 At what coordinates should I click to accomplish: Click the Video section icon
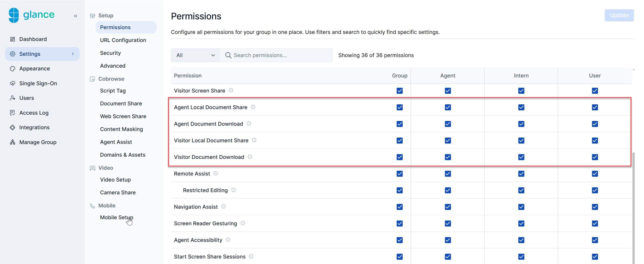[x=93, y=168]
